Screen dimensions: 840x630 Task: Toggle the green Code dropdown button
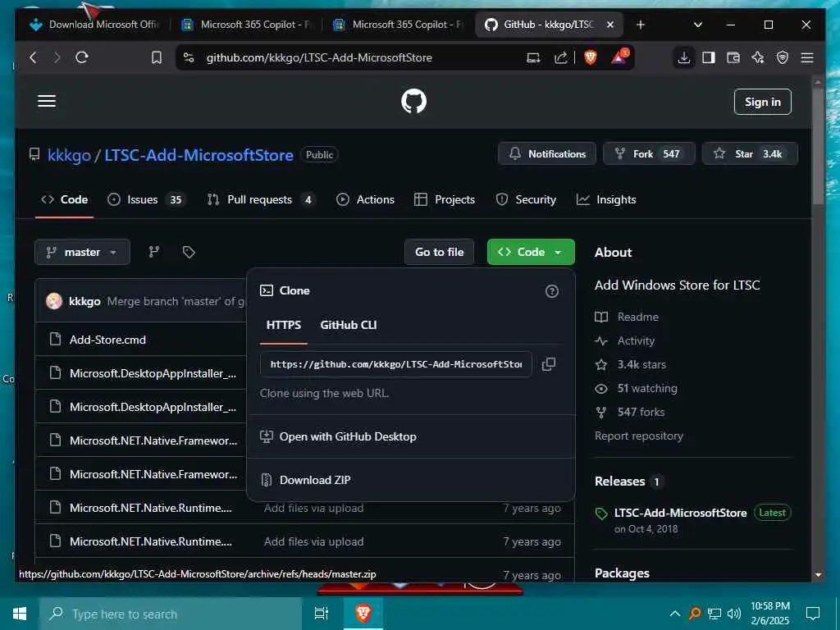531,252
